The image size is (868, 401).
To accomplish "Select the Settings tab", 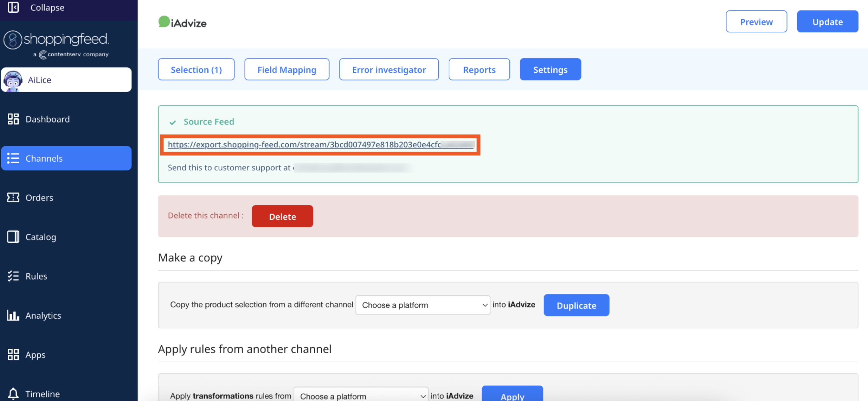I will [550, 69].
